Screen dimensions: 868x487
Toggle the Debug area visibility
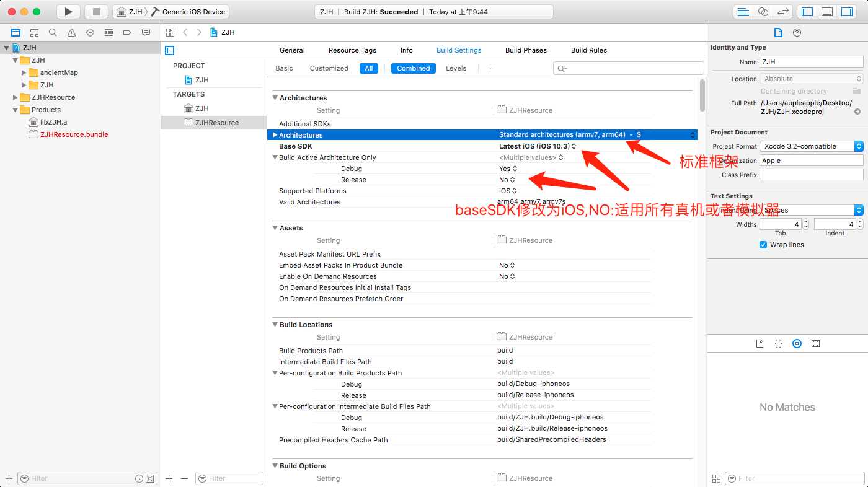(827, 12)
